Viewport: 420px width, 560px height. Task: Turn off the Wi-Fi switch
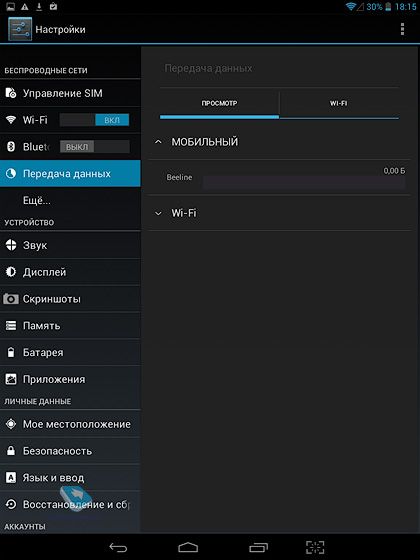click(x=95, y=120)
